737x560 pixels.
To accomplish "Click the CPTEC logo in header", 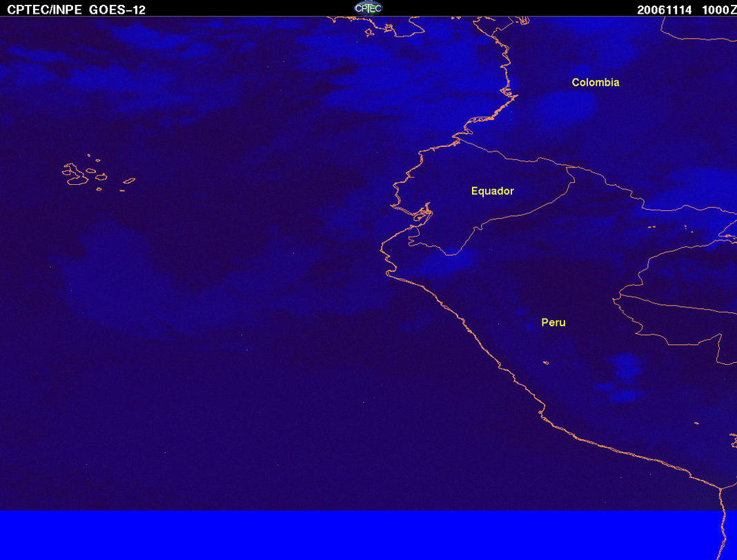I will pyautogui.click(x=368, y=8).
